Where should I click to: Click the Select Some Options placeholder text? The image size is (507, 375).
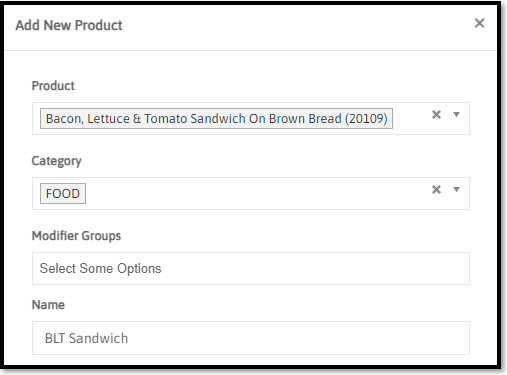click(x=100, y=269)
